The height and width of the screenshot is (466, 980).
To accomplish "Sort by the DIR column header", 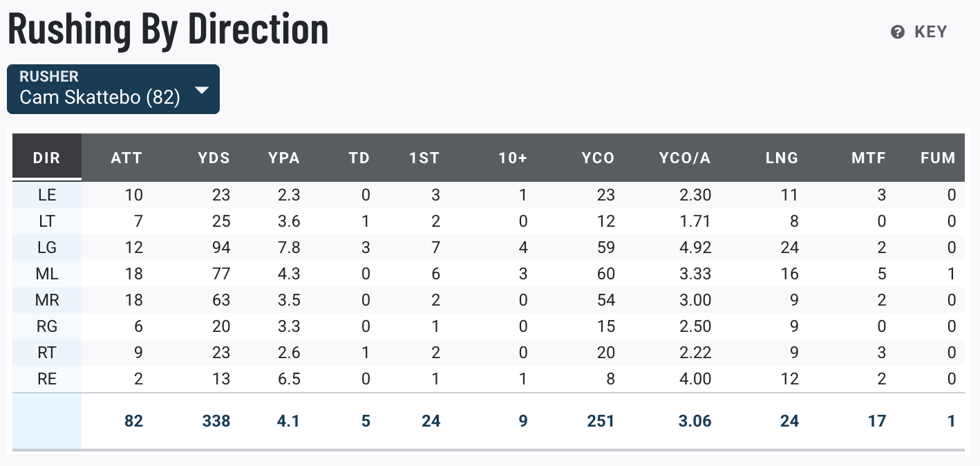I will pyautogui.click(x=47, y=158).
